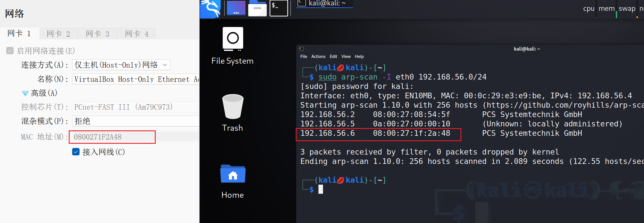Select the kali@kali taskbar window button

coord(324,4)
